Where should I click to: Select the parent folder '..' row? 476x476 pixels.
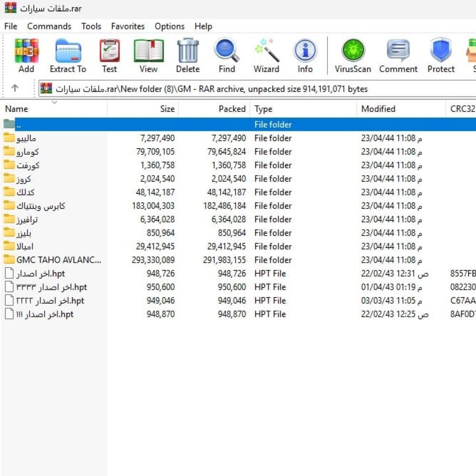[x=19, y=125]
